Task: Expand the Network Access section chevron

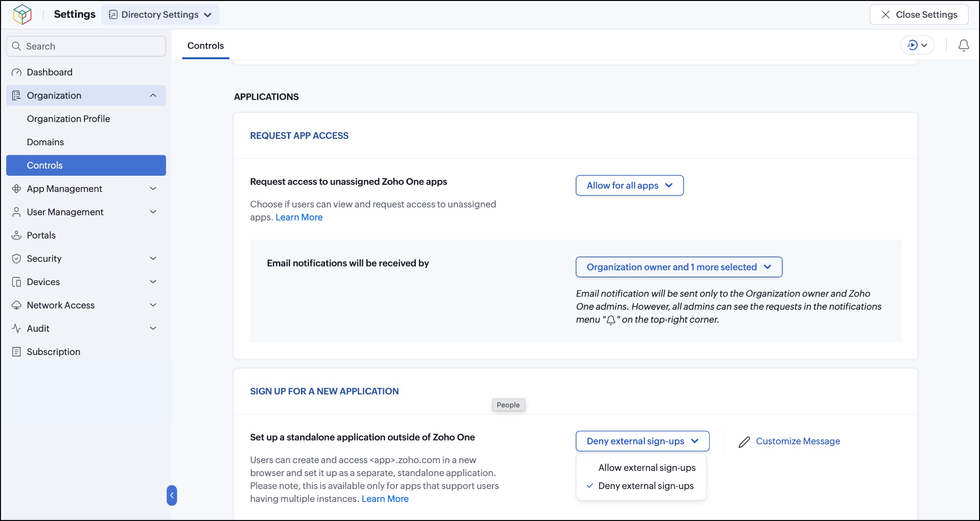Action: pos(153,305)
